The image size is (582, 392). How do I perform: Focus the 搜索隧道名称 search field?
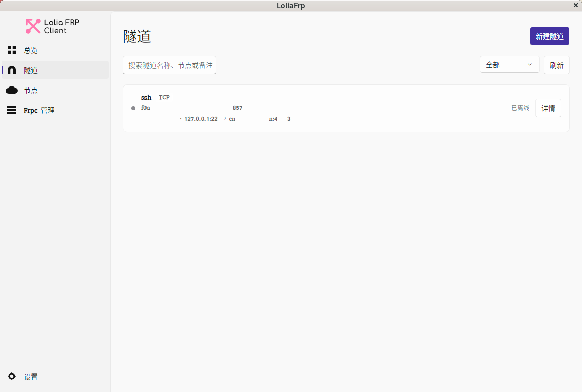[x=170, y=65]
